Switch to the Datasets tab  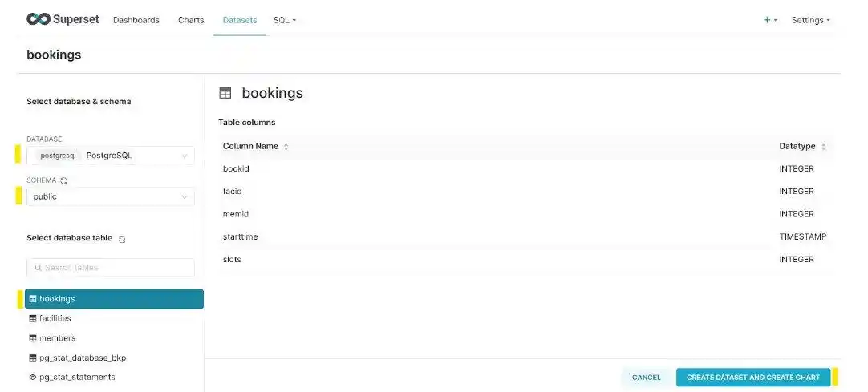coord(240,20)
